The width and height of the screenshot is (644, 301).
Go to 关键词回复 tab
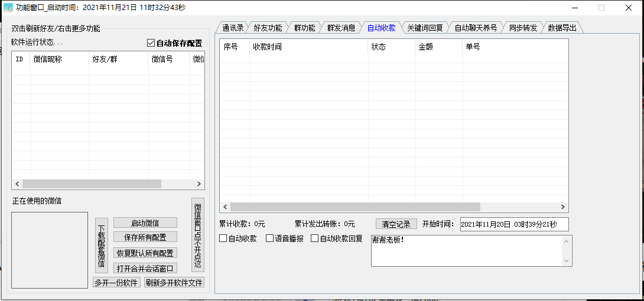(x=425, y=28)
